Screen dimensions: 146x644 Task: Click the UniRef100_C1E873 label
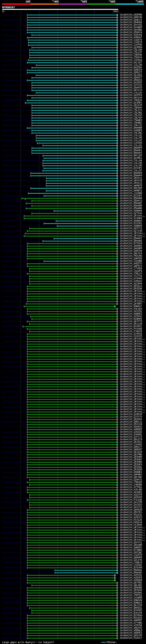[131, 40]
